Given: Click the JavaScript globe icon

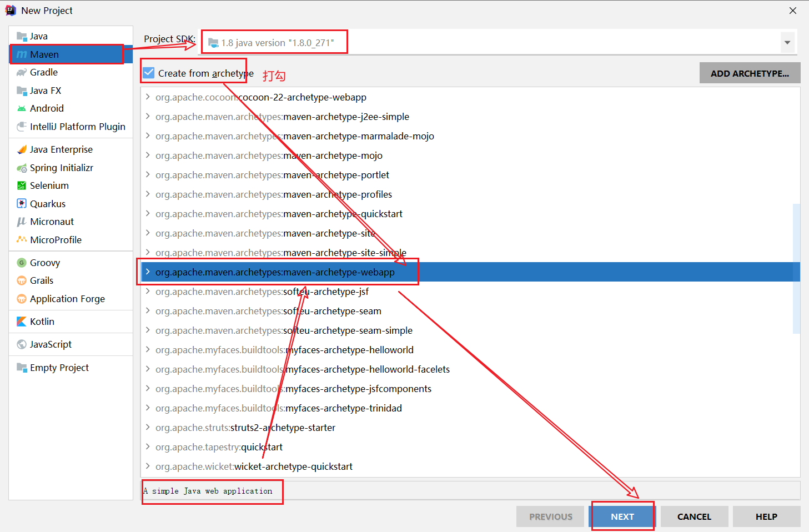Looking at the screenshot, I should tap(22, 344).
